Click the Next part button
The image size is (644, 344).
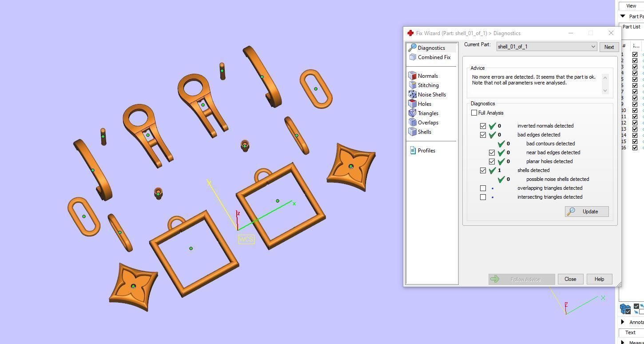pyautogui.click(x=609, y=47)
